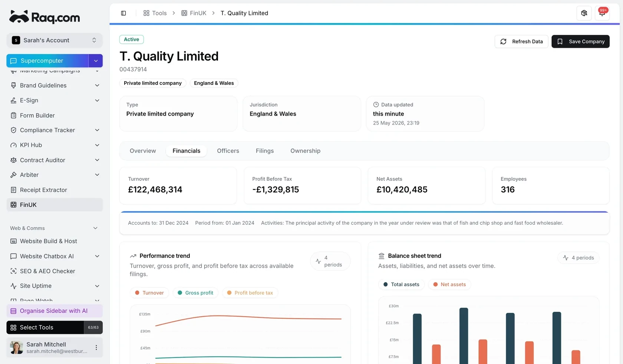This screenshot has height=364, width=623.
Task: Open Sarah's Account switcher dropdown
Action: pyautogui.click(x=55, y=40)
